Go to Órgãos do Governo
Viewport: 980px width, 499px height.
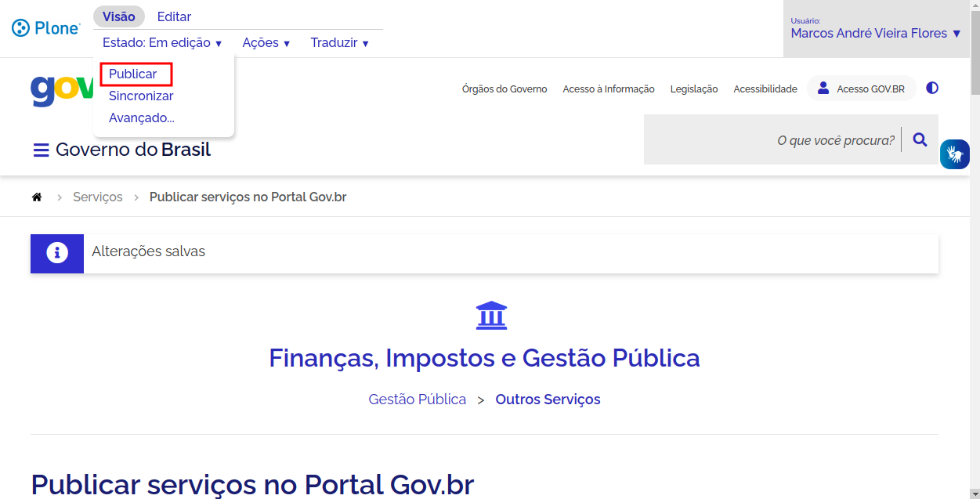point(504,89)
